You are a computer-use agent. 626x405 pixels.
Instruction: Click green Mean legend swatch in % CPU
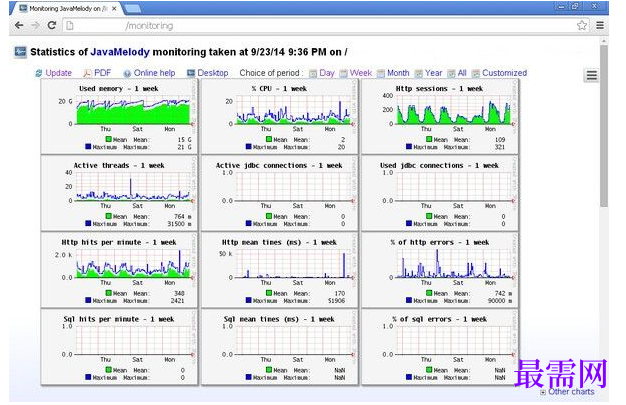[269, 139]
